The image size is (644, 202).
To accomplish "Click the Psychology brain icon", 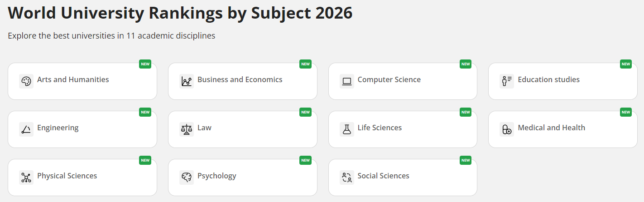I will click(187, 177).
